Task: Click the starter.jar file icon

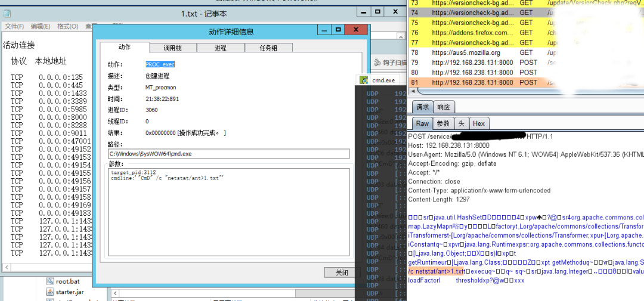Action: pyautogui.click(x=51, y=291)
